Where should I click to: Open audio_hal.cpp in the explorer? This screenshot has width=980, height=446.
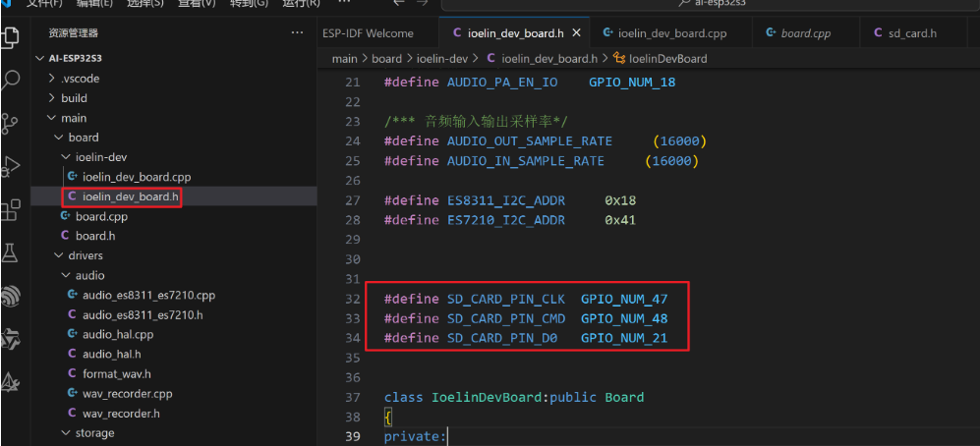click(118, 334)
